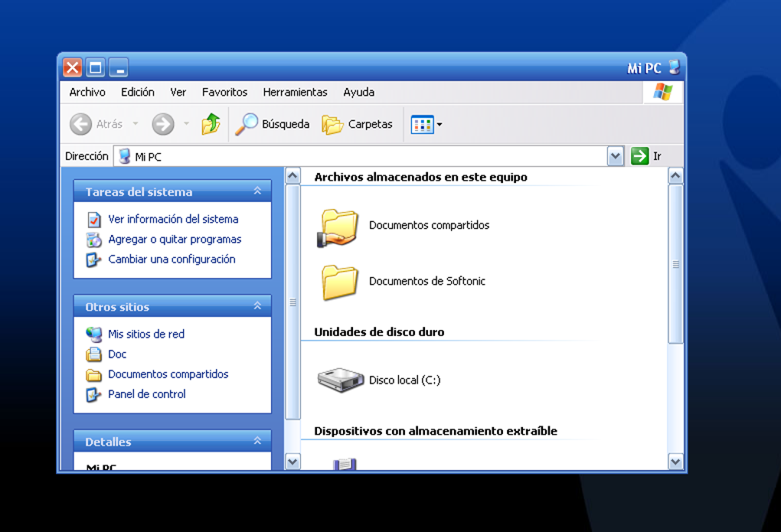The width and height of the screenshot is (781, 532).
Task: Select the Disco local (C:) drive icon
Action: pyautogui.click(x=341, y=380)
